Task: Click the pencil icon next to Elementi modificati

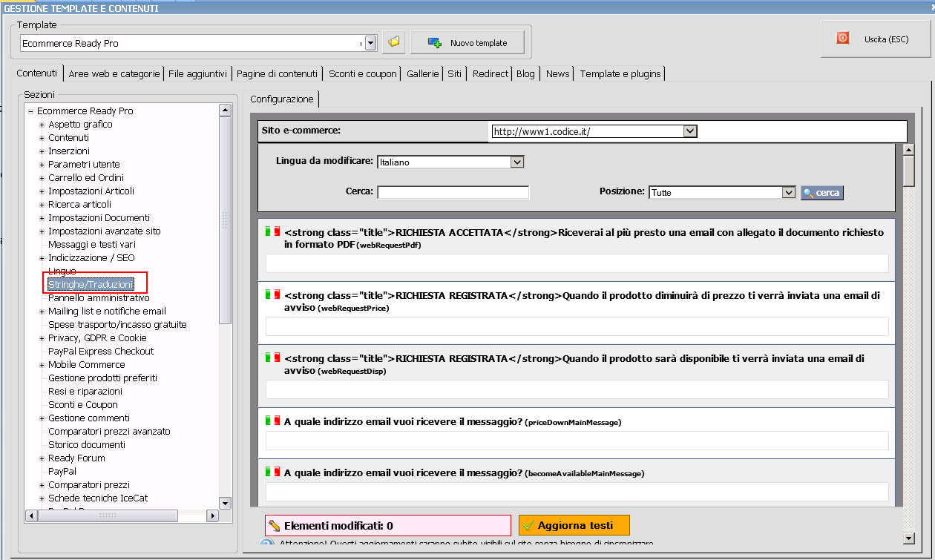Action: pos(274,525)
